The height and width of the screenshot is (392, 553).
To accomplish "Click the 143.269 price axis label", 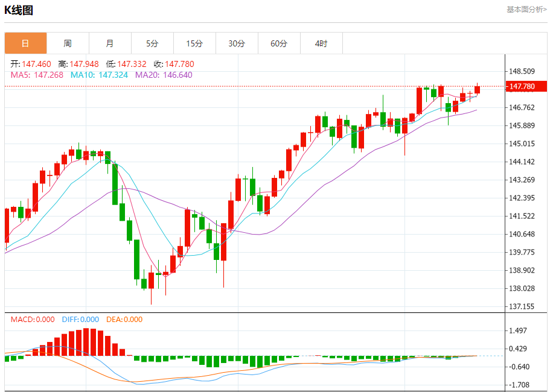I will (x=522, y=180).
